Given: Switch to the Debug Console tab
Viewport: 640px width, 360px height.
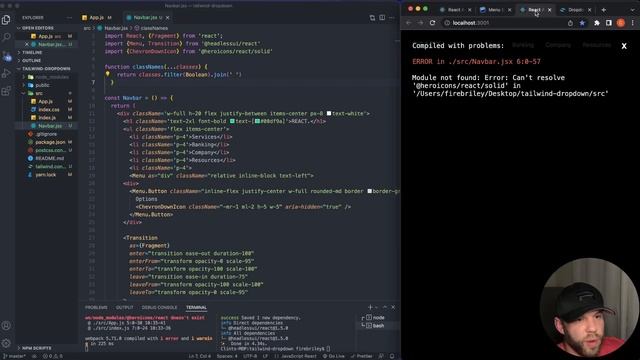Looking at the screenshot, I should 159,307.
